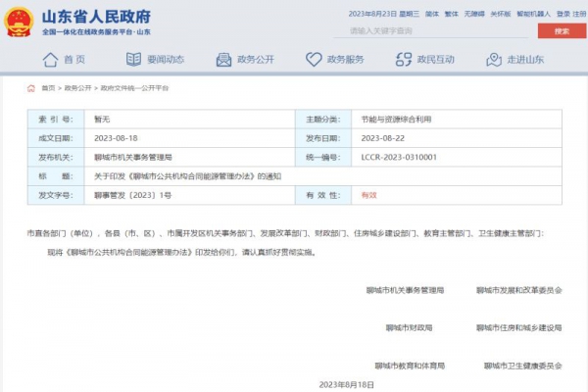Viewport: 588px width, 392px height.
Task: Click the interaction icon beside 政民互动
Action: 405,60
